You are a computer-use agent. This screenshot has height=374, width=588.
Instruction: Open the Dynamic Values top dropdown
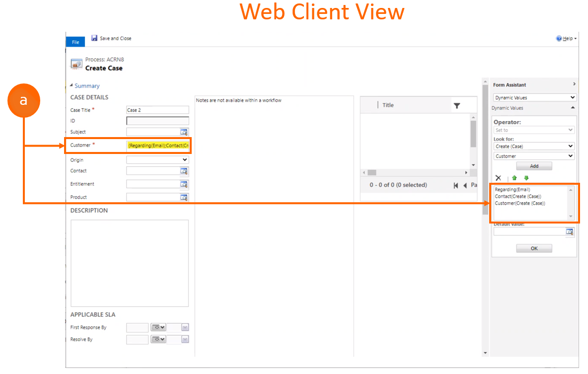click(x=534, y=97)
